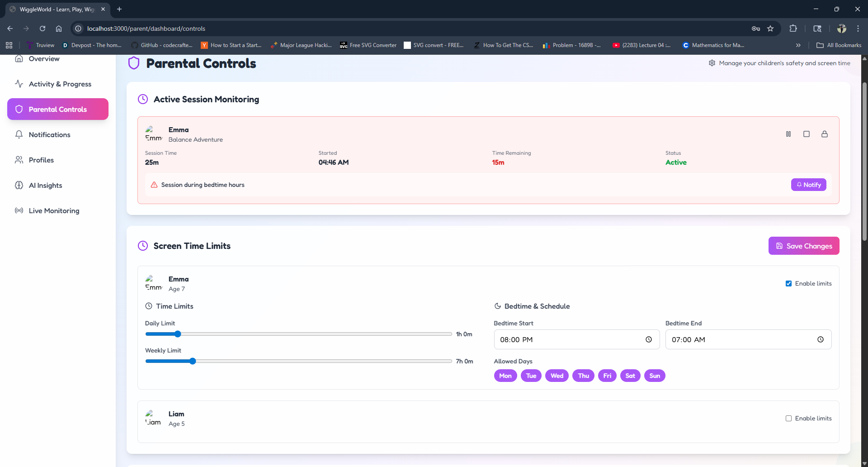This screenshot has width=868, height=467.
Task: Toggle Mon in Allowed Days
Action: click(x=505, y=376)
